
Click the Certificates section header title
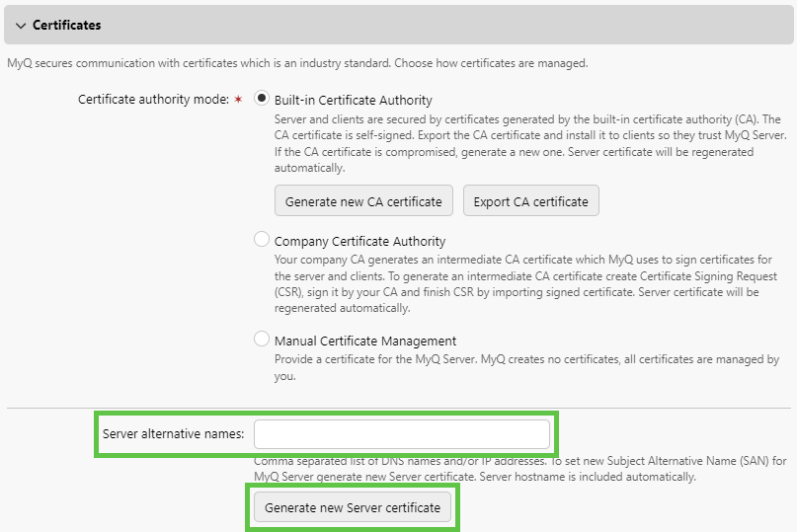pos(66,25)
